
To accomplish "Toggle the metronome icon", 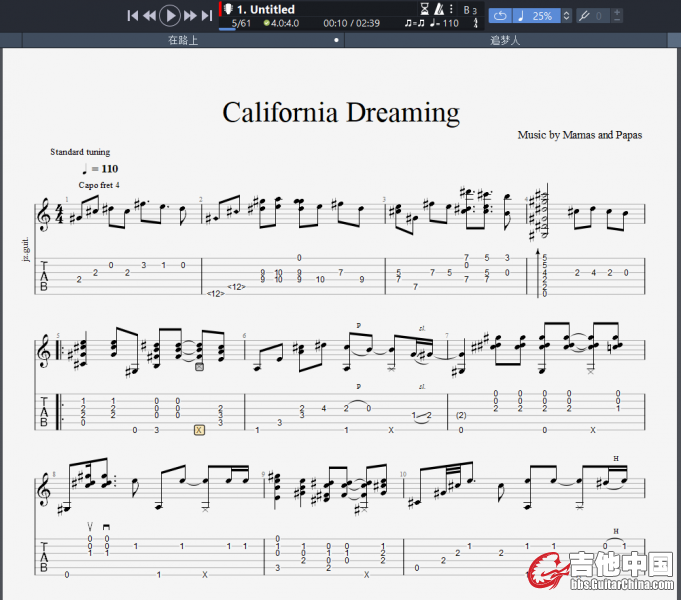I will [x=439, y=9].
